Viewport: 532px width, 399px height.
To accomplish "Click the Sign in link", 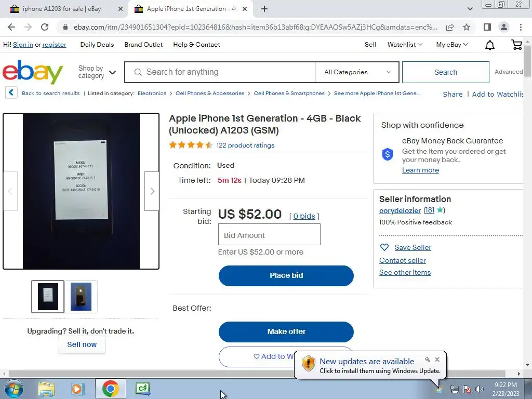I will pos(23,45).
